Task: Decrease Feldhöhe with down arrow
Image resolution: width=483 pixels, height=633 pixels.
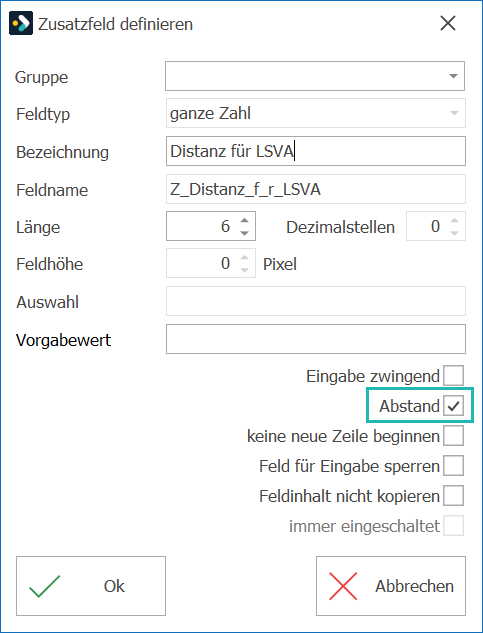Action: pyautogui.click(x=244, y=270)
